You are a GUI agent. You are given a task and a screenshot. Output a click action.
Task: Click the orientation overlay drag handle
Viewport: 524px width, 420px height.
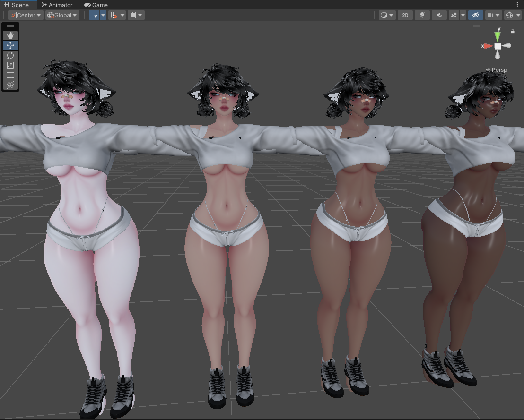click(477, 26)
